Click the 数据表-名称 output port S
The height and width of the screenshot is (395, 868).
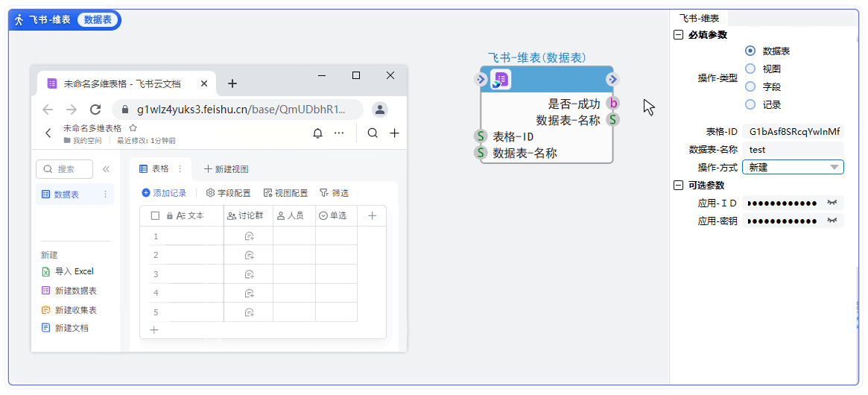pyautogui.click(x=612, y=120)
